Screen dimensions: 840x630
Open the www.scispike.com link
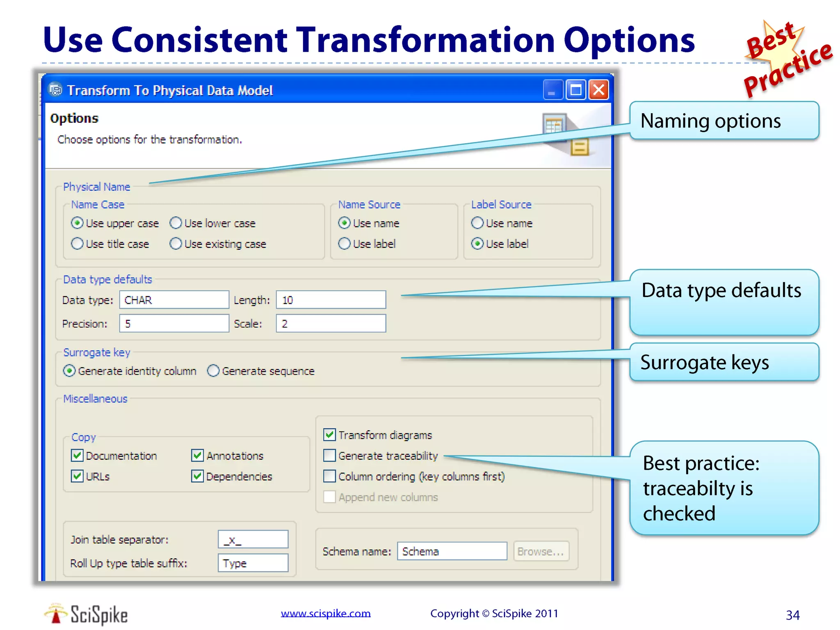coord(326,613)
